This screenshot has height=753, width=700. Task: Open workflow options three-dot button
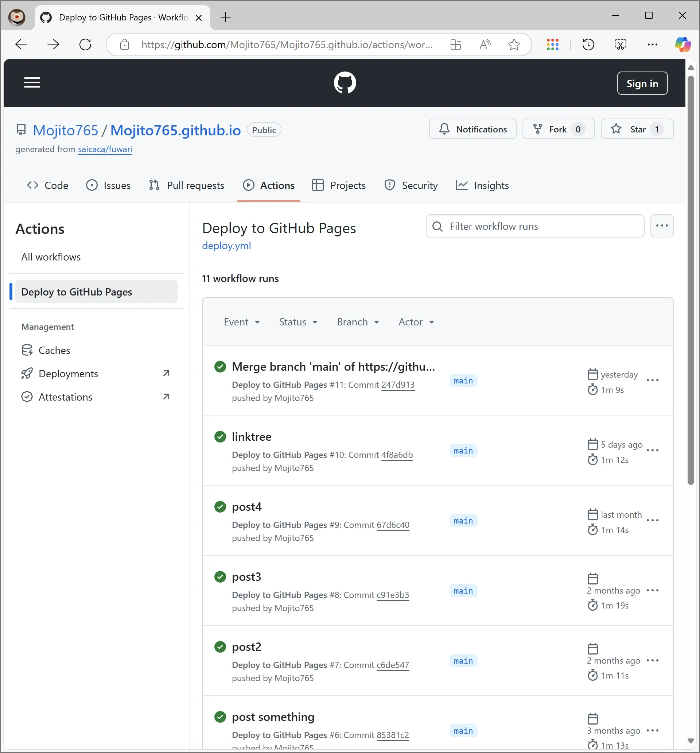click(x=661, y=226)
